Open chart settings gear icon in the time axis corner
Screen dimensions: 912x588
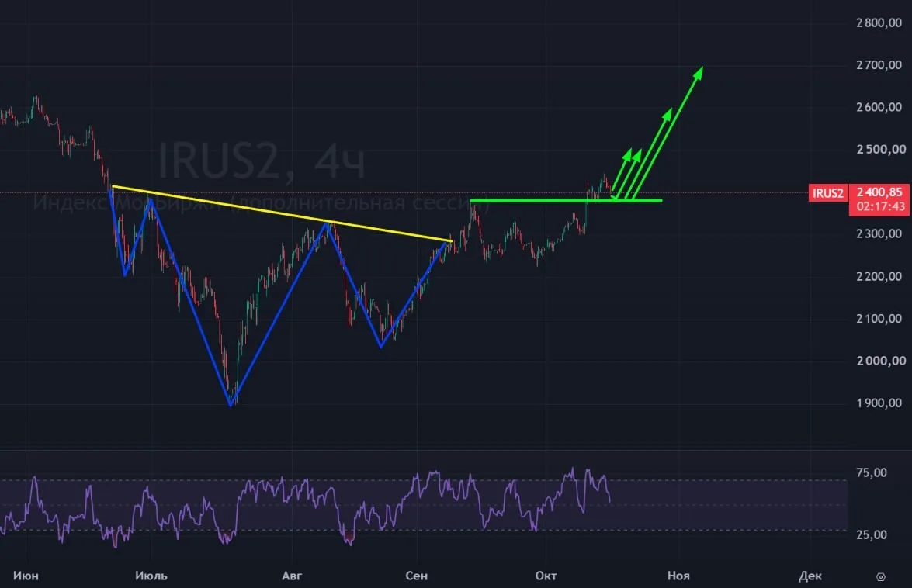coord(881,577)
